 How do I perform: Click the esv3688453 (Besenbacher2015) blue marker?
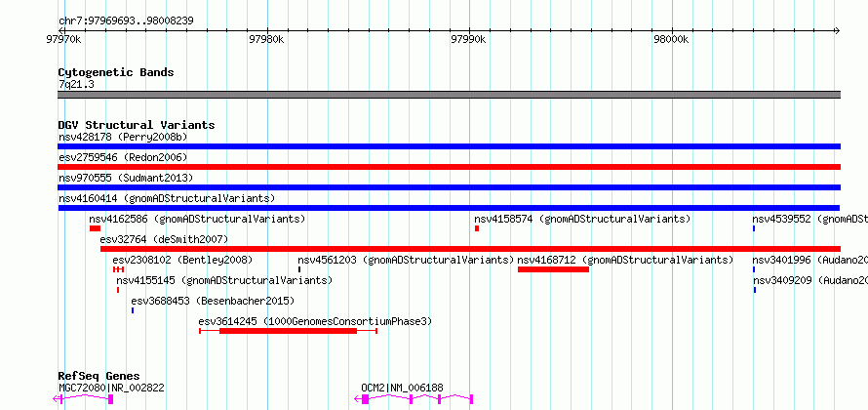(x=133, y=310)
